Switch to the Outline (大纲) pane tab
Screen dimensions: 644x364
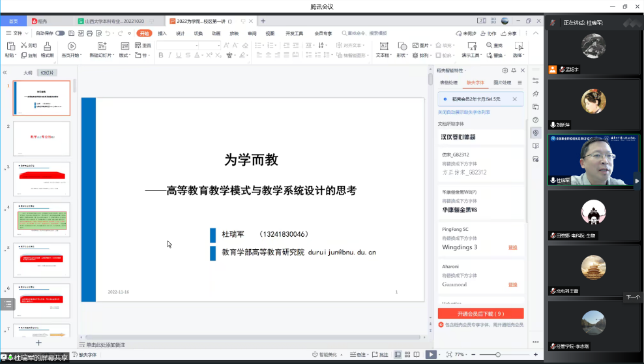coord(28,72)
